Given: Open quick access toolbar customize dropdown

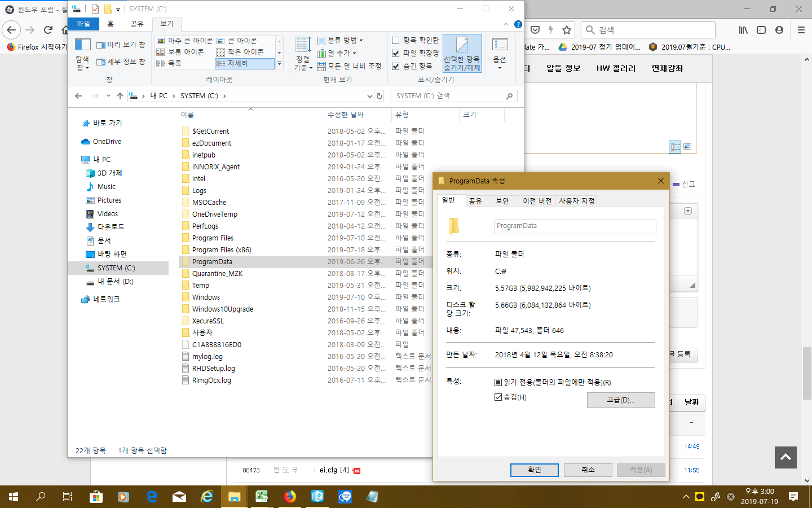Looking at the screenshot, I should coord(118,9).
